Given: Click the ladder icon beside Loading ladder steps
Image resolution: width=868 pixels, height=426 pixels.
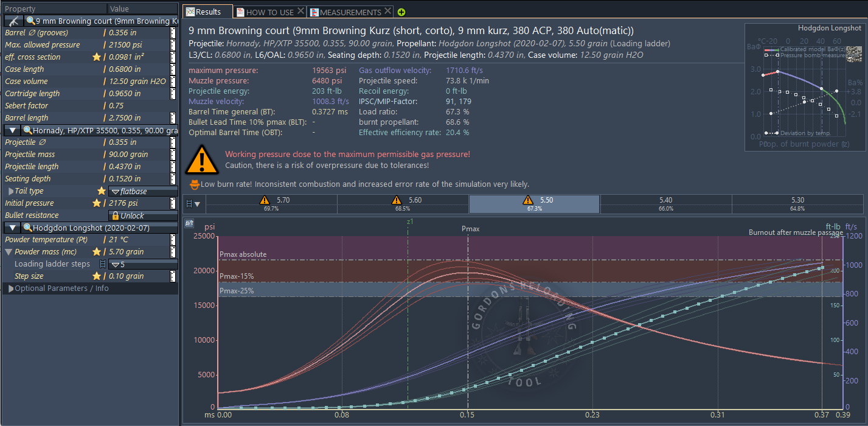Looking at the screenshot, I should (x=103, y=264).
